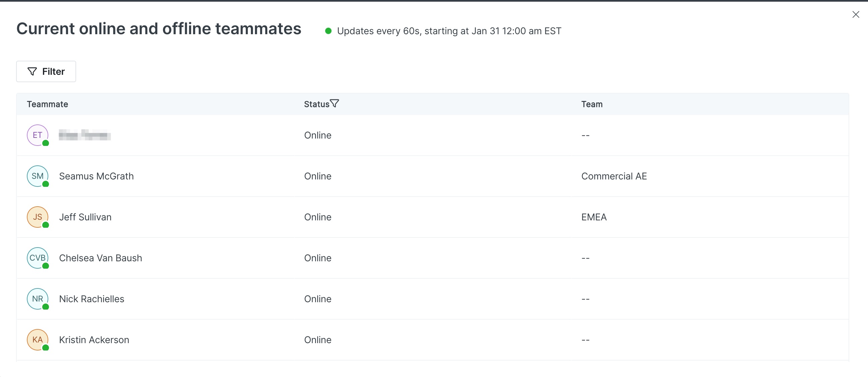The height and width of the screenshot is (377, 868).
Task: Click the blurred teammate name beside ET
Action: [x=85, y=135]
